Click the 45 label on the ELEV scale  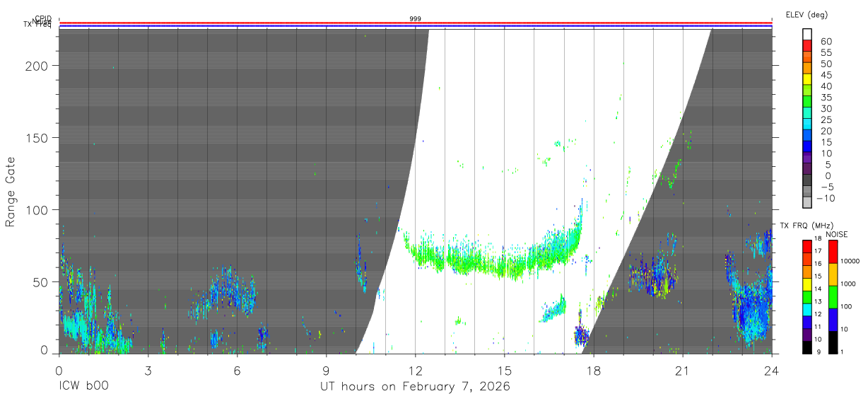[x=826, y=75]
